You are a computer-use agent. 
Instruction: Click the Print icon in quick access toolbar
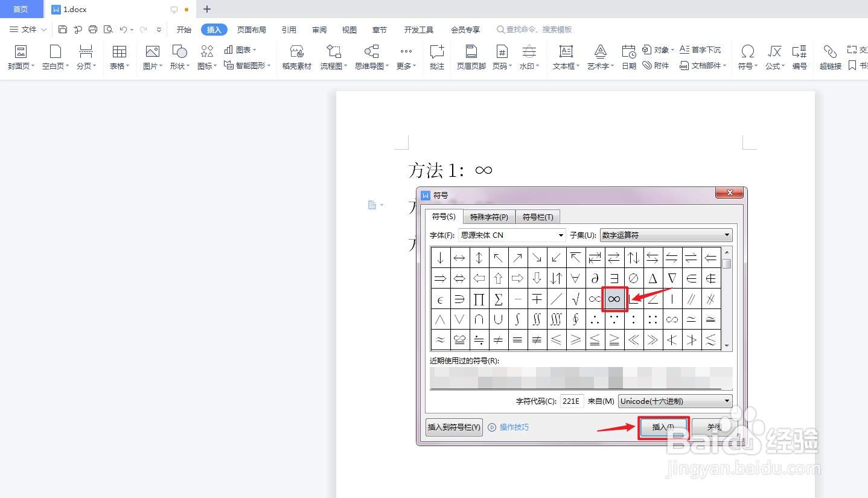pyautogui.click(x=93, y=30)
